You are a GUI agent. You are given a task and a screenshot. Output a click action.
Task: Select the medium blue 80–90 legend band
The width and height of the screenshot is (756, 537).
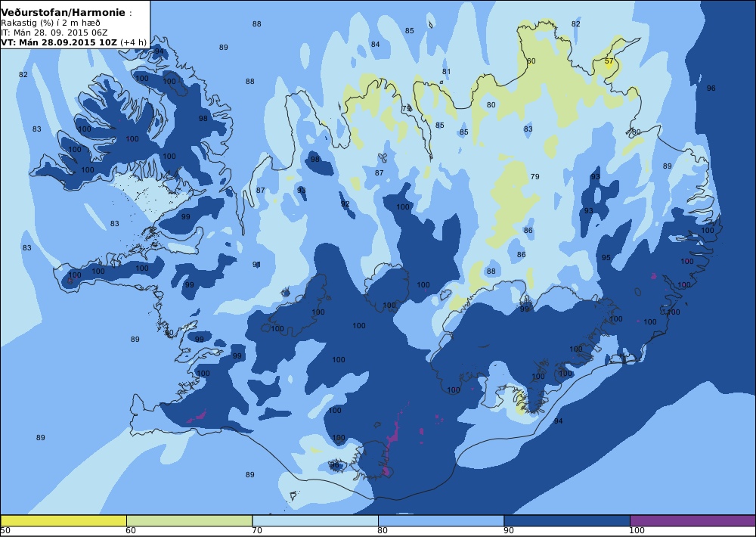click(x=442, y=520)
